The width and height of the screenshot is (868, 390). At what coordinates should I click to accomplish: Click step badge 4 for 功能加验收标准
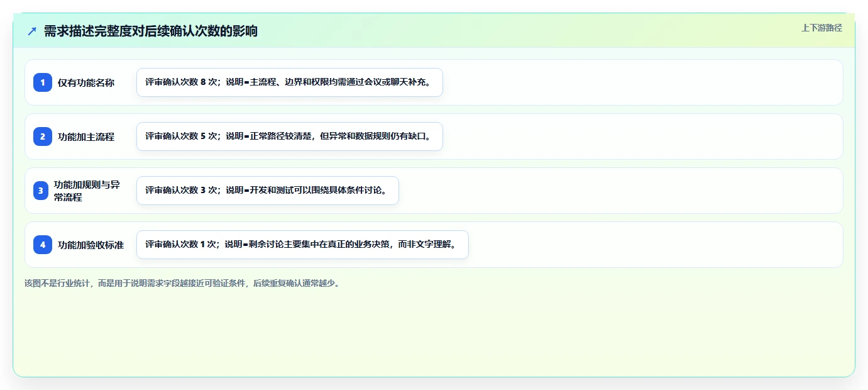click(x=43, y=245)
